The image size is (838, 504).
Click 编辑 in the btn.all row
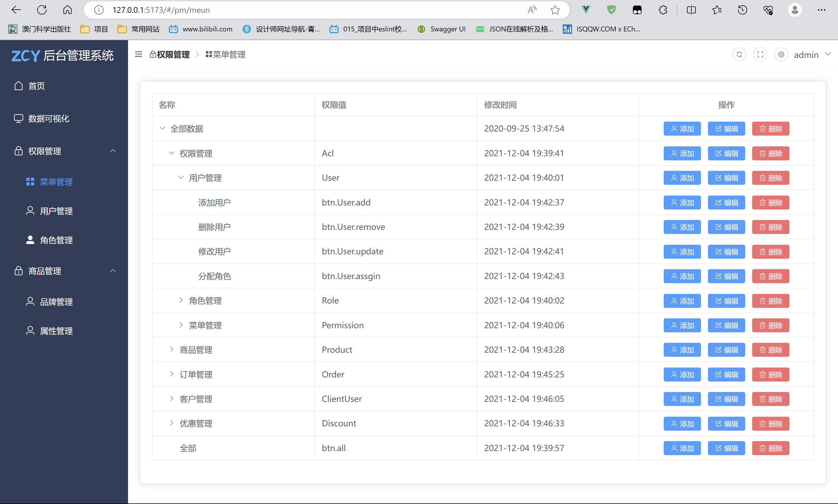(726, 448)
